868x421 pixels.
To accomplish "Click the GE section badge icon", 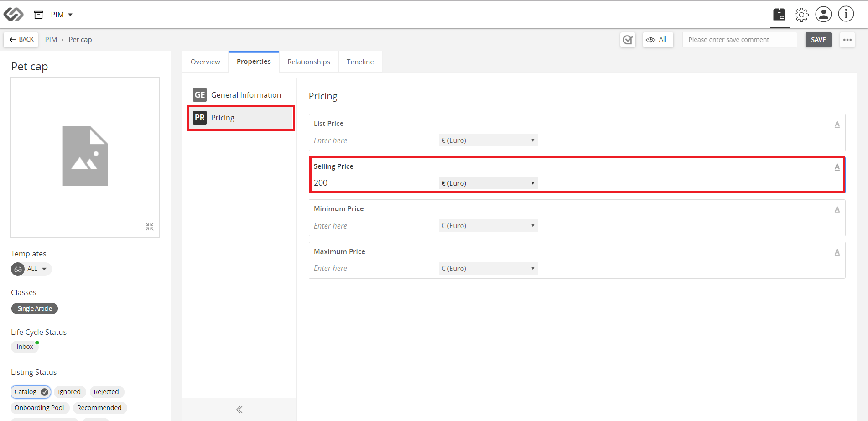I will coord(200,95).
